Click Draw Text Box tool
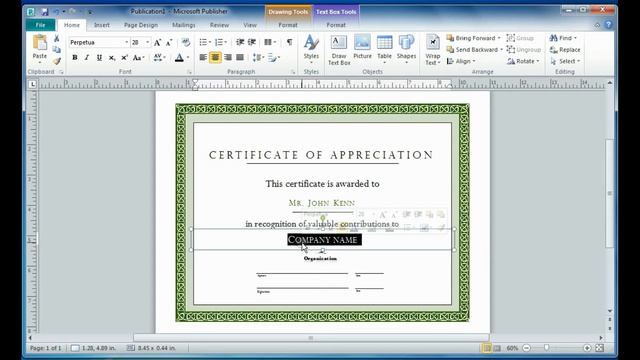The width and height of the screenshot is (640, 360). pyautogui.click(x=339, y=50)
